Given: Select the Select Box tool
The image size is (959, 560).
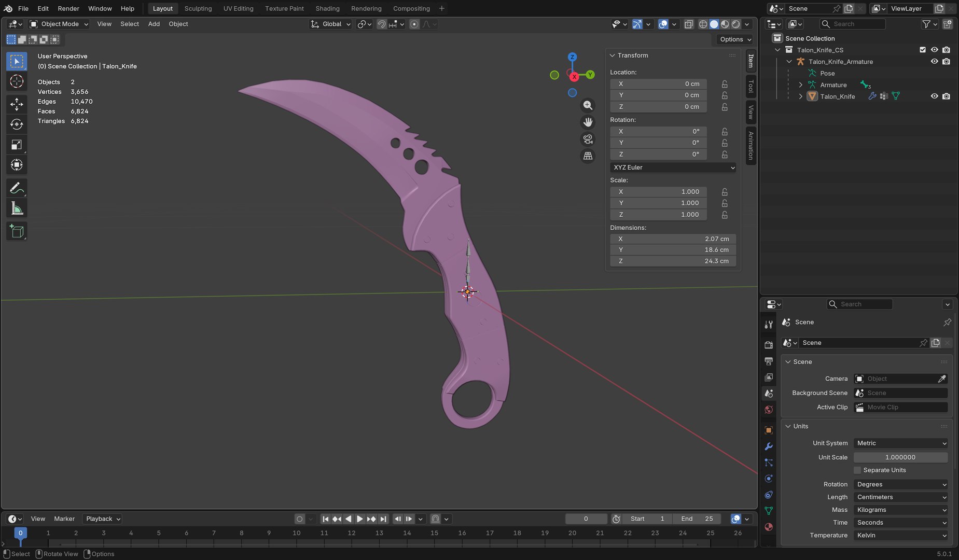Looking at the screenshot, I should pos(17,61).
